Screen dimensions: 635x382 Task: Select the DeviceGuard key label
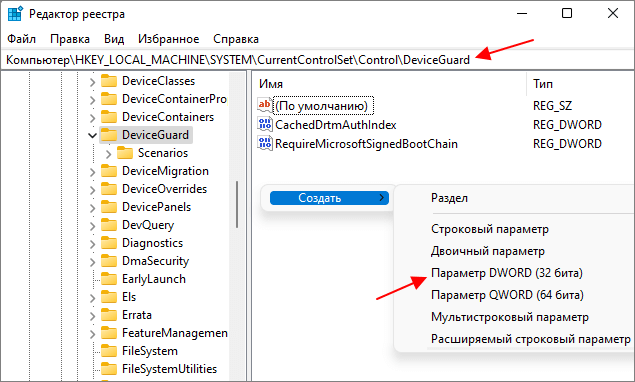[x=156, y=135]
